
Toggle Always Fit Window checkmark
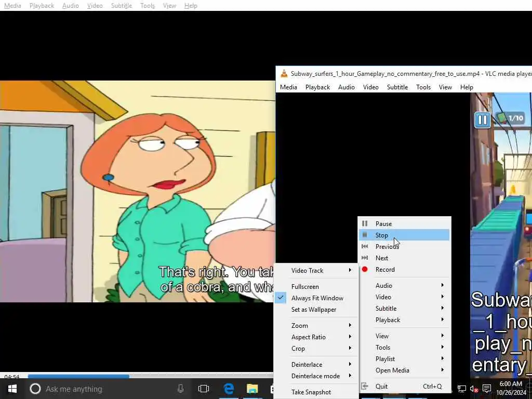(281, 298)
